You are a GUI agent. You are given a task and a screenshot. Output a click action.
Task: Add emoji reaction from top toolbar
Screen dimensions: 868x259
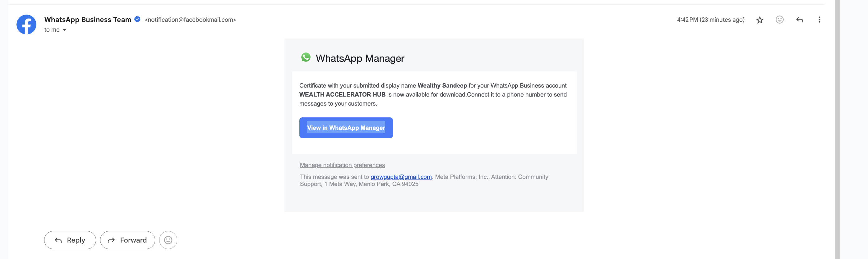point(779,20)
